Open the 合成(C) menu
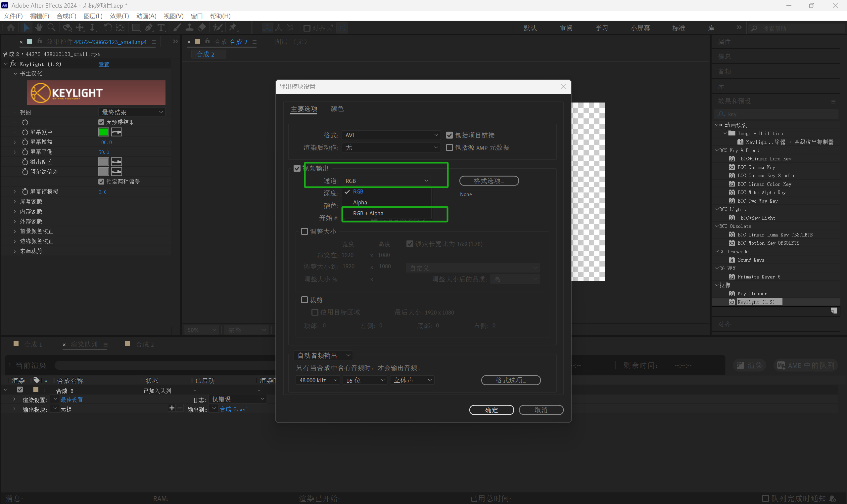847x504 pixels. (x=66, y=16)
